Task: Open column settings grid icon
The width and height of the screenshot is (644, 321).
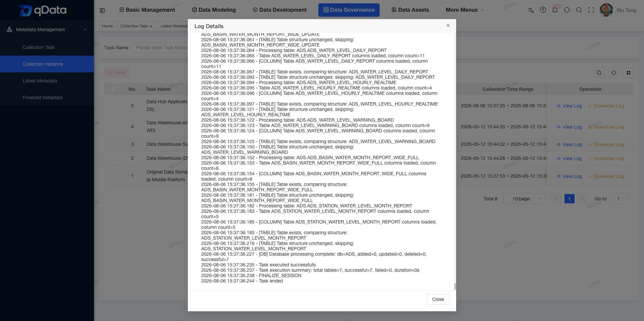Action: 628,73
